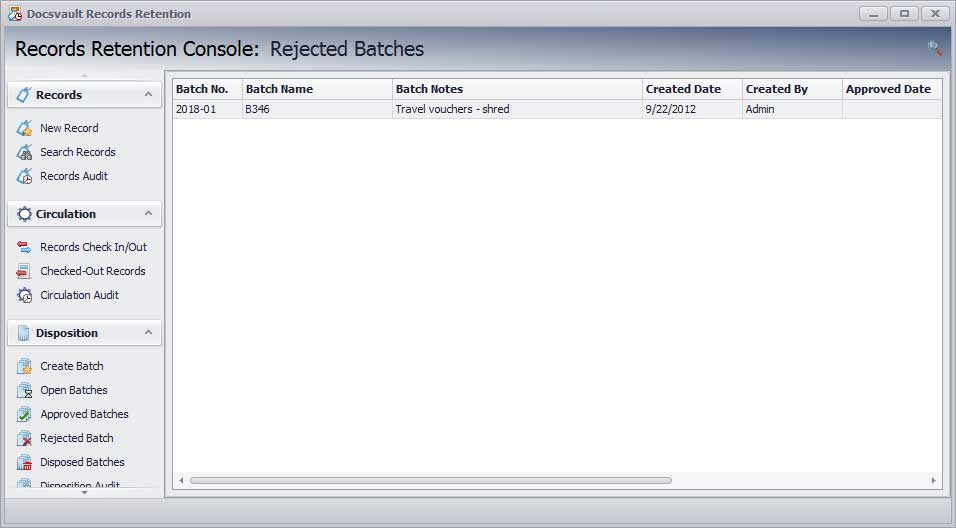Click the sidebar scroll-down arrow
The height and width of the screenshot is (528, 956).
tap(85, 493)
